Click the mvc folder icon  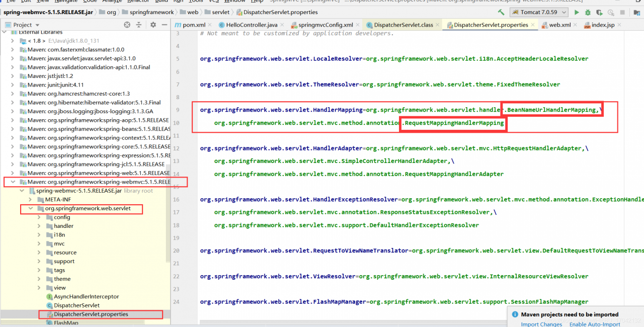coord(49,244)
